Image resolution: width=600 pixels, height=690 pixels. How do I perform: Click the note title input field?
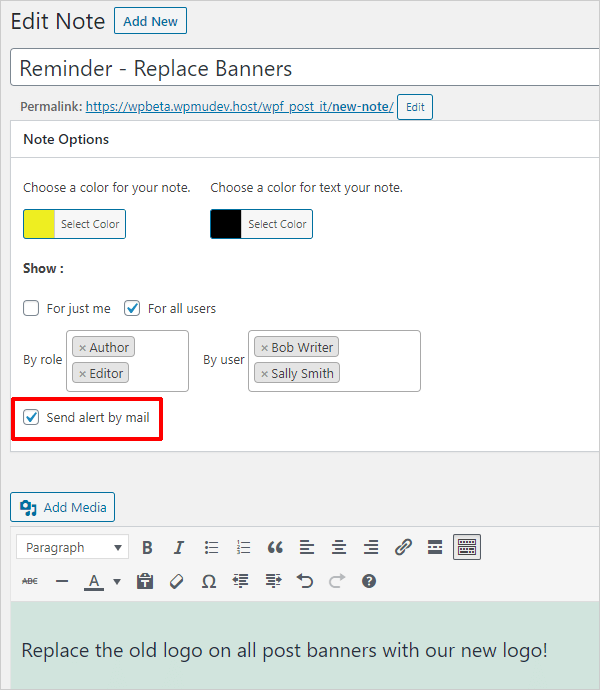pos(305,67)
